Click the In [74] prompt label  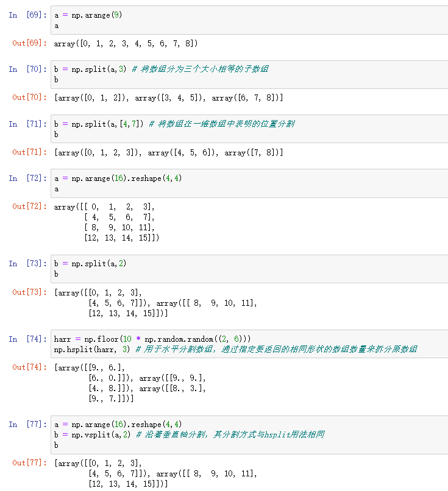[x=27, y=339]
